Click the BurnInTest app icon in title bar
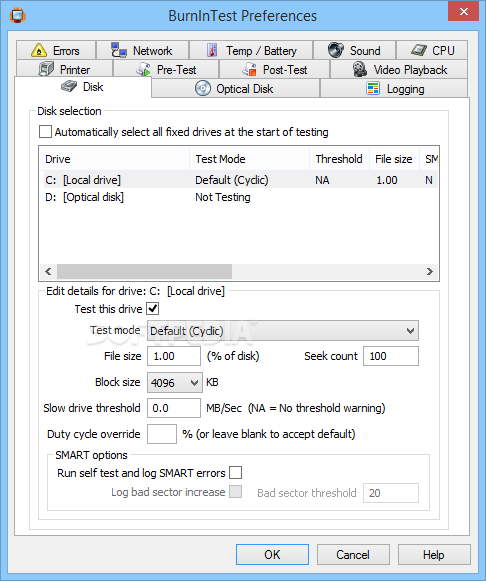 (x=17, y=16)
